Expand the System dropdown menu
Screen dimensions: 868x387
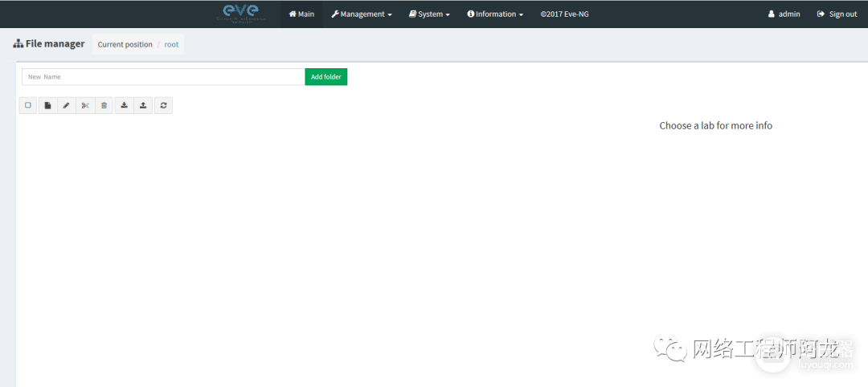[x=429, y=14]
